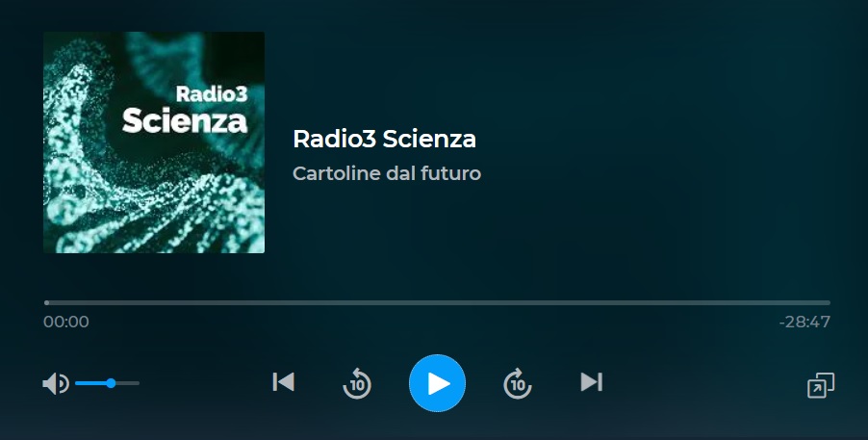
Task: Jump forward 10 seconds
Action: [518, 383]
